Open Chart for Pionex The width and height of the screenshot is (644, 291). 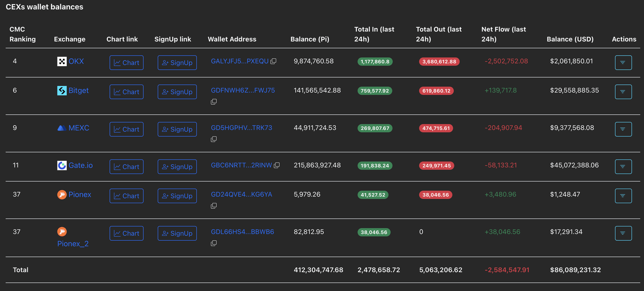(x=126, y=196)
